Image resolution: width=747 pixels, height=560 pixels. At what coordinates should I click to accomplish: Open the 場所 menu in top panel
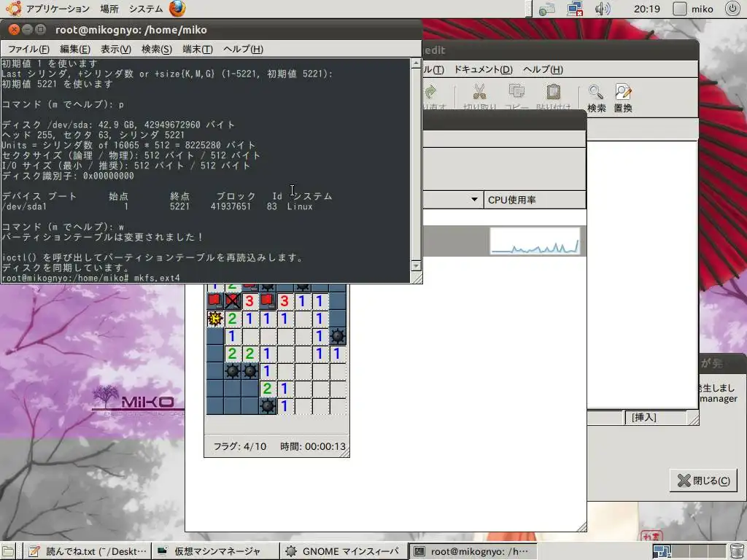click(109, 9)
